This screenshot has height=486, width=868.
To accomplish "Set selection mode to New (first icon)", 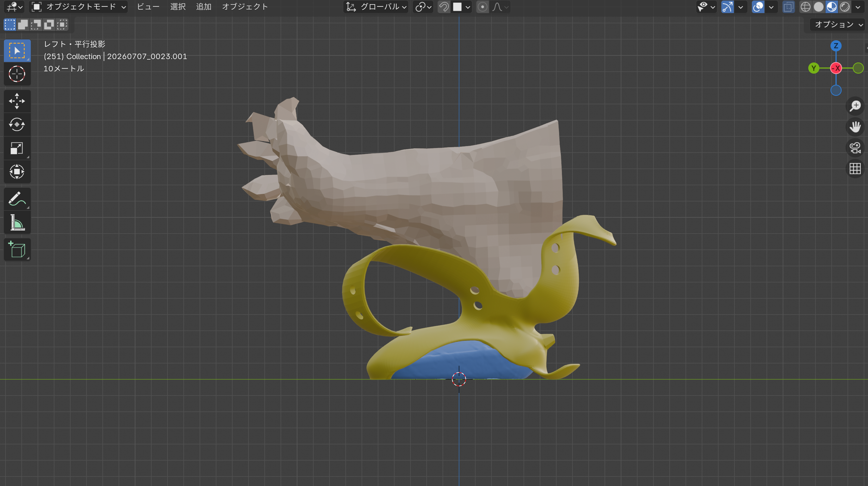I will [x=10, y=25].
